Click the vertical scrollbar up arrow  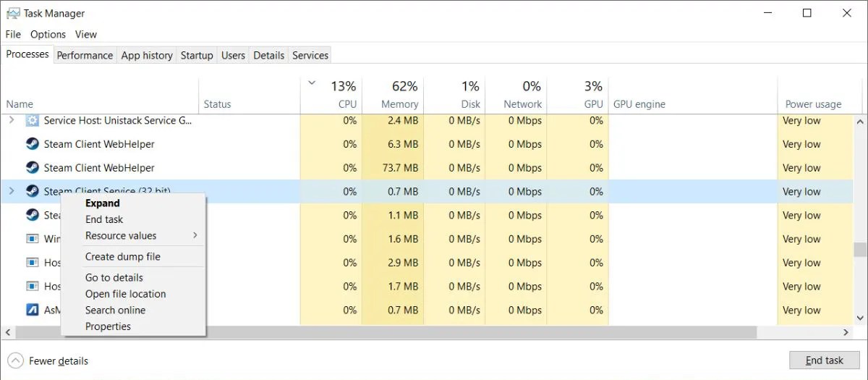(859, 120)
